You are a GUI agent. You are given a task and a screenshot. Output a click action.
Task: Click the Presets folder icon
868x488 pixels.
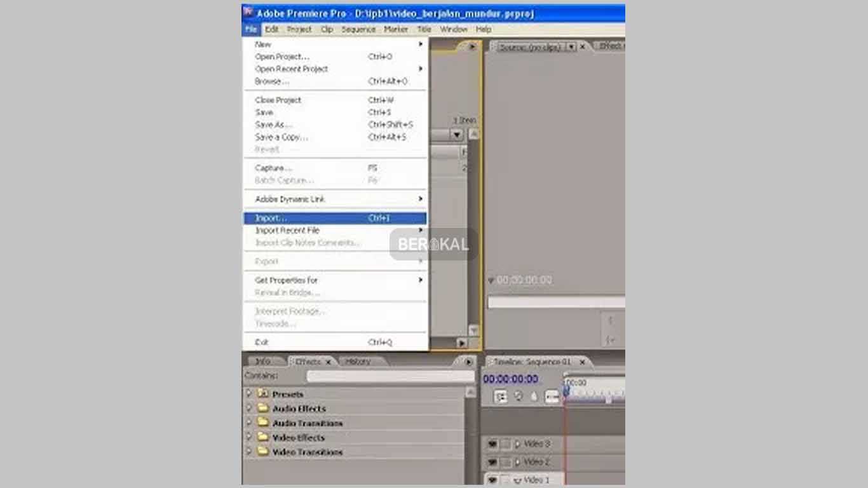(264, 394)
